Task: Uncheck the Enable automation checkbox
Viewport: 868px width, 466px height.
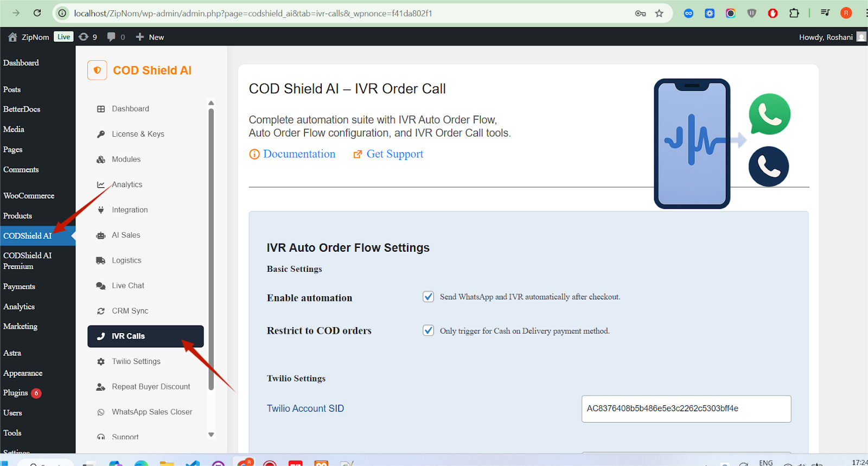Action: [429, 297]
